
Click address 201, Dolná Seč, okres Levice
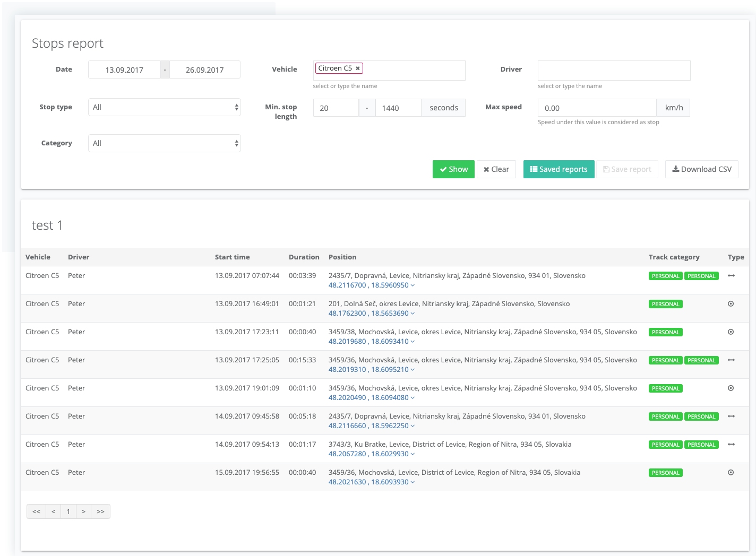point(449,304)
